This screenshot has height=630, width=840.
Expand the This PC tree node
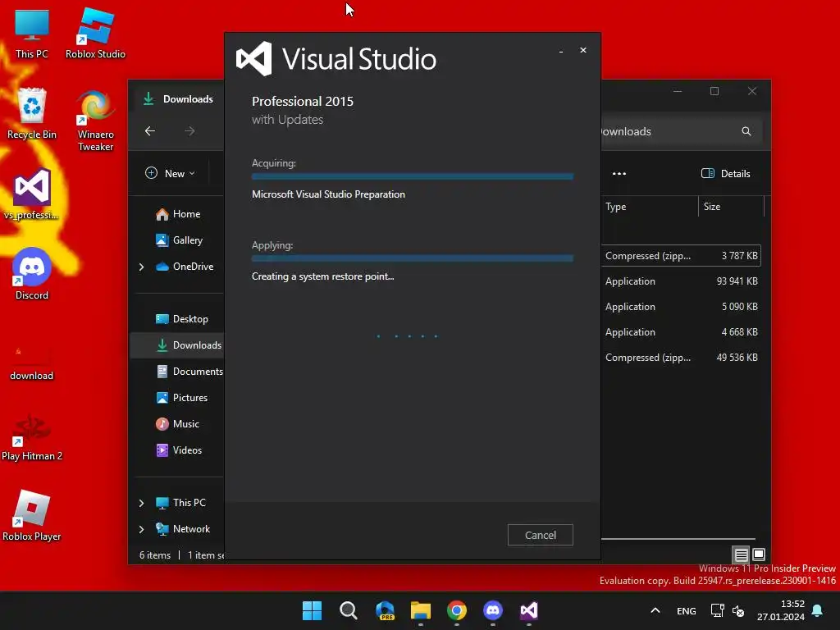[141, 503]
